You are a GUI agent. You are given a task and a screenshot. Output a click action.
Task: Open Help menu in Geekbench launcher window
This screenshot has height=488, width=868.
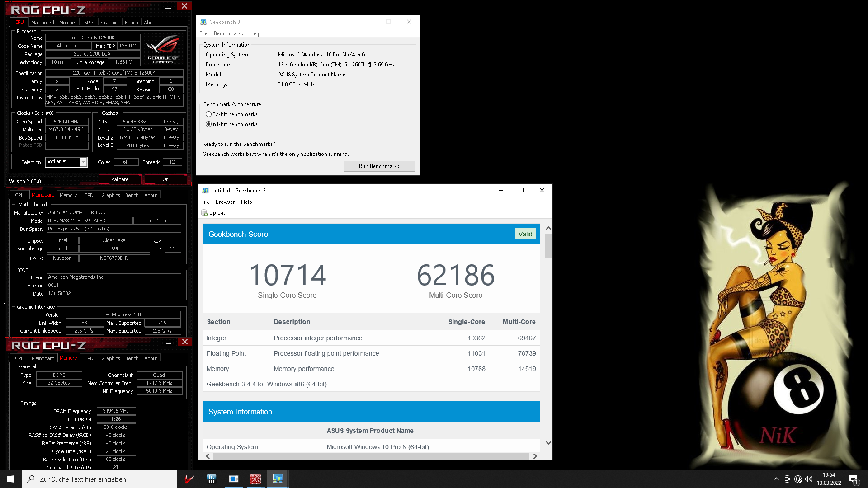(x=255, y=33)
